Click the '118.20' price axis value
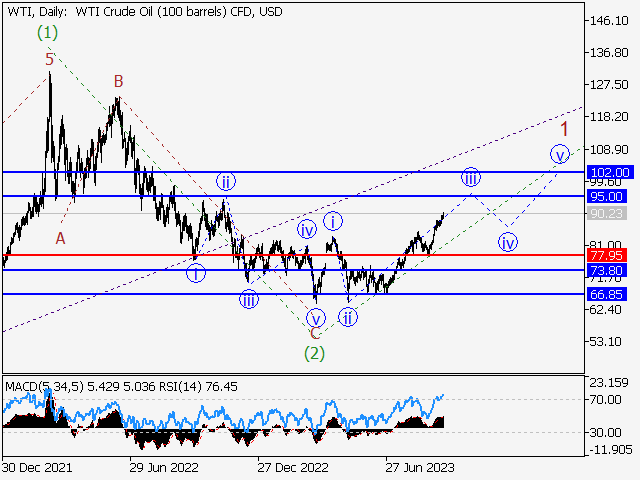 click(x=609, y=117)
